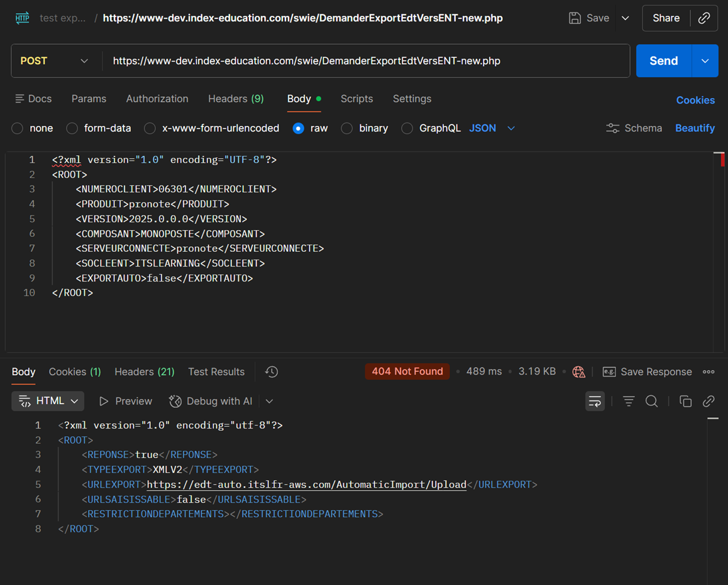The height and width of the screenshot is (585, 728).
Task: Expand Debug with AI options chevron
Action: point(269,402)
